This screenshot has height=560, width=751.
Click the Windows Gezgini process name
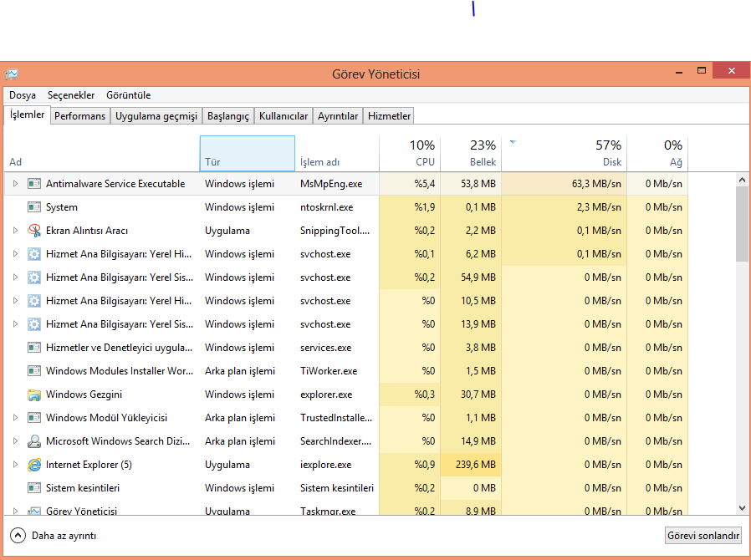84,395
